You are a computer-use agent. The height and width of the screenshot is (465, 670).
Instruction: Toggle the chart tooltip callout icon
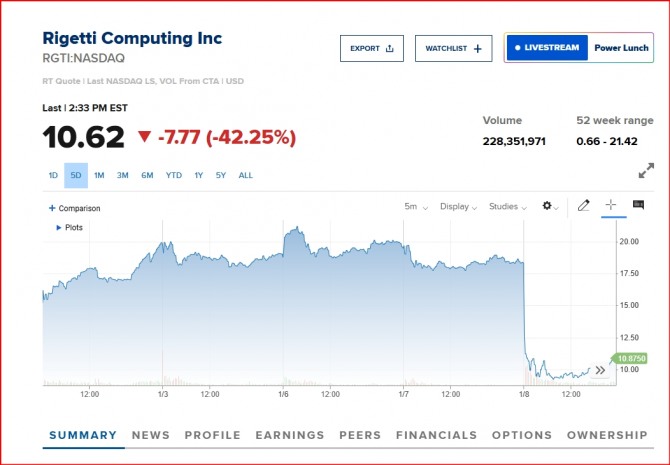tap(638, 205)
